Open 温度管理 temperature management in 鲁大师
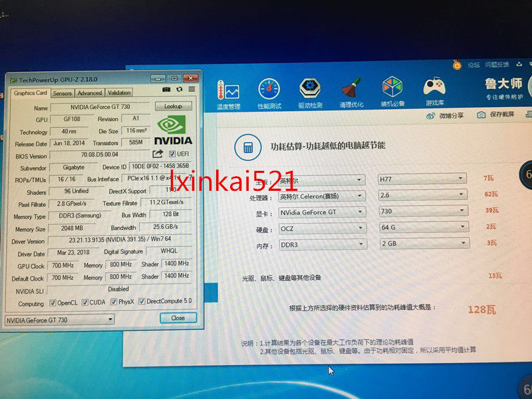 (228, 95)
